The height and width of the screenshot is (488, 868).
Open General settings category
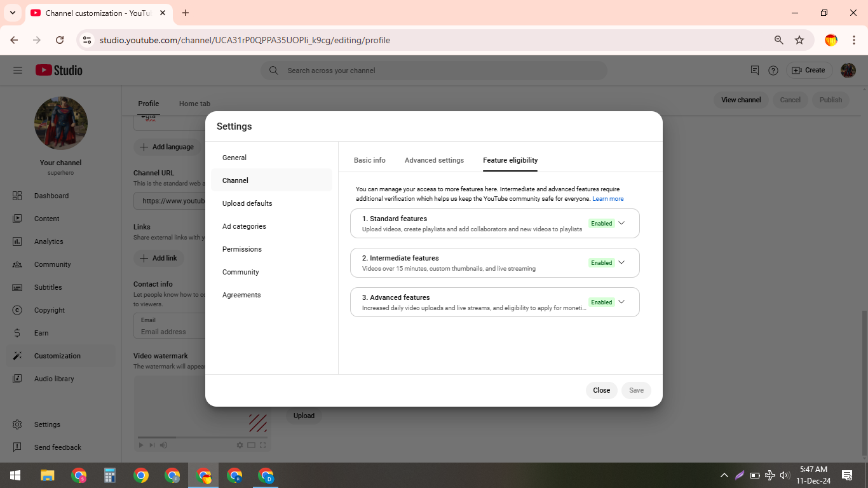point(271,158)
